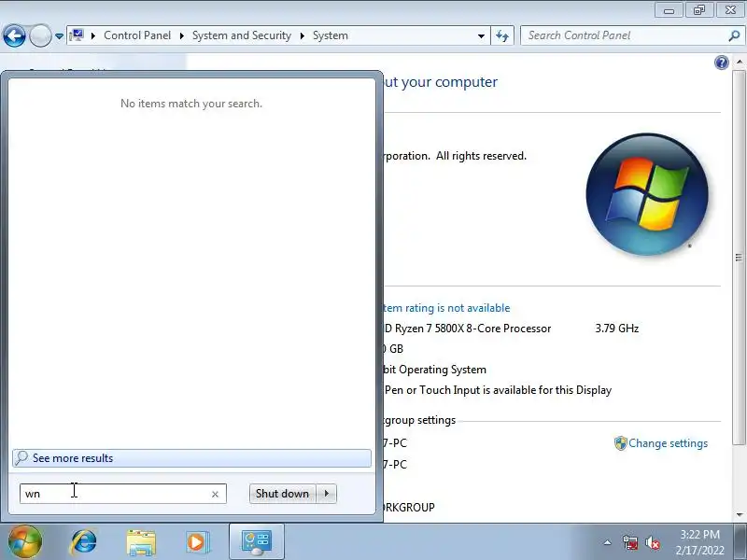This screenshot has width=747, height=560.
Task: Select System in the breadcrumb
Action: [331, 35]
